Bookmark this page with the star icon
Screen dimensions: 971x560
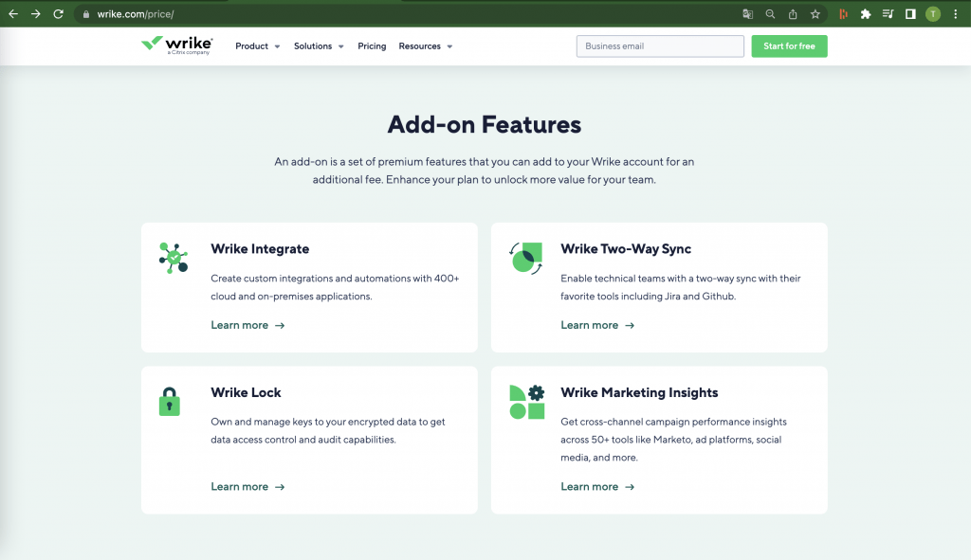coord(815,14)
